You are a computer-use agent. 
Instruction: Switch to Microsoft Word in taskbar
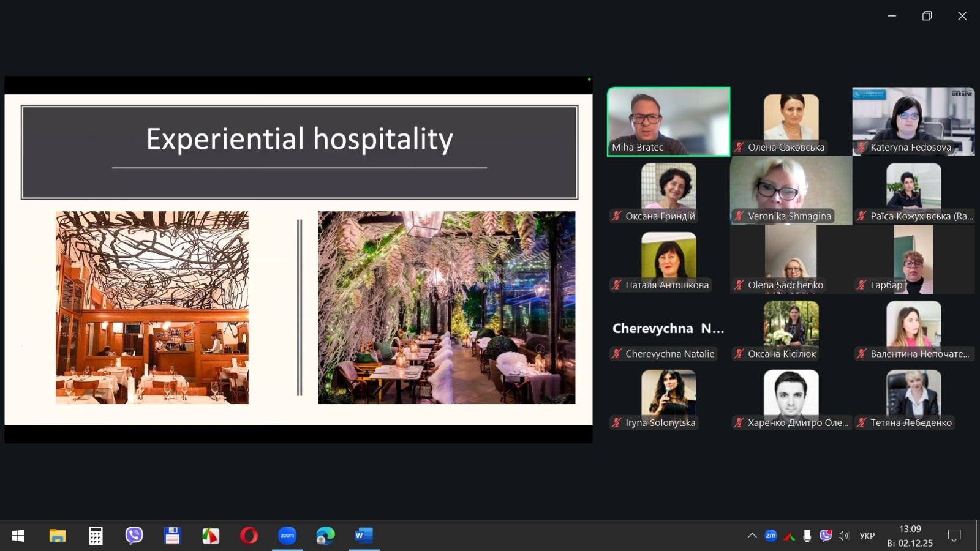pos(363,536)
